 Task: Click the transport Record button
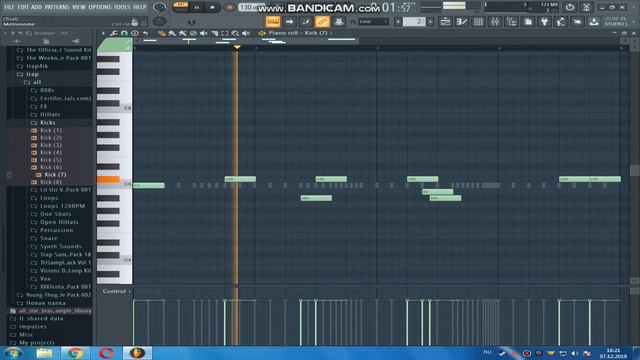point(229,7)
